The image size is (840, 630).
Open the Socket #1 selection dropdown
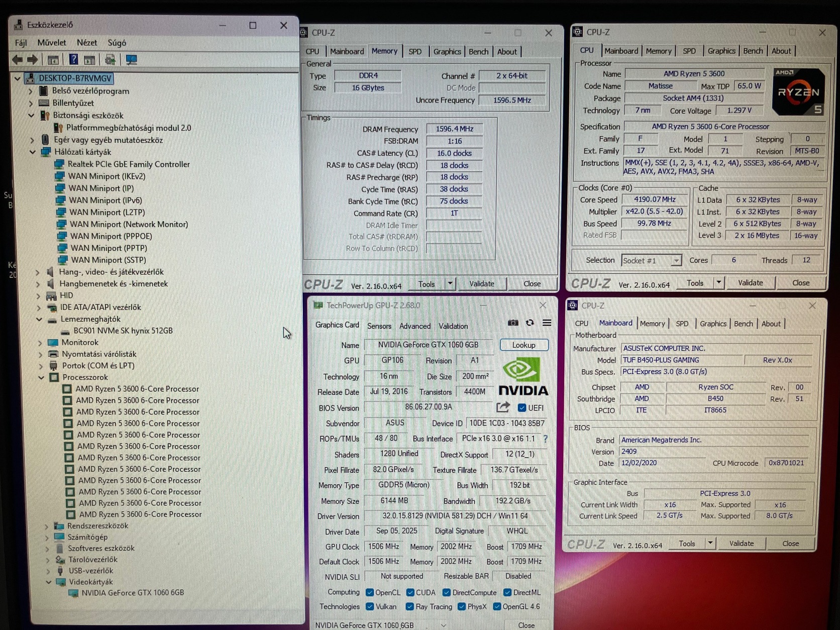[x=676, y=260]
